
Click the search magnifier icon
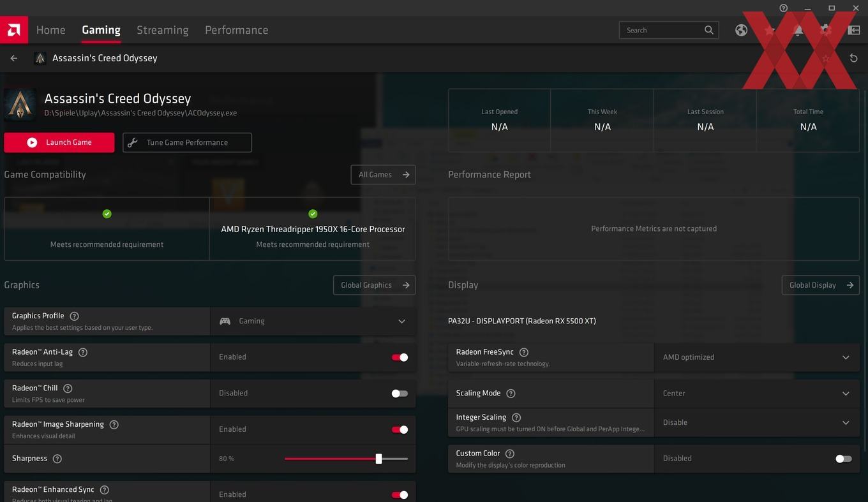pyautogui.click(x=709, y=30)
